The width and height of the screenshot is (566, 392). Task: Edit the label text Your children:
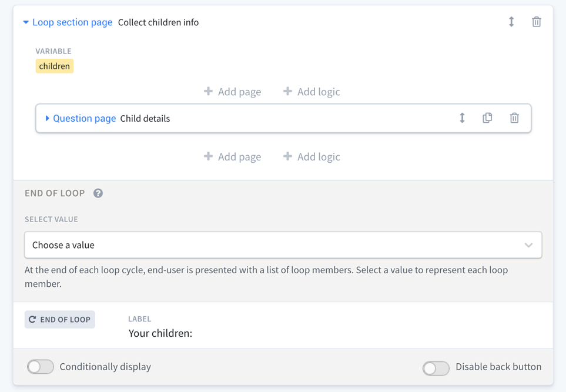pos(160,333)
